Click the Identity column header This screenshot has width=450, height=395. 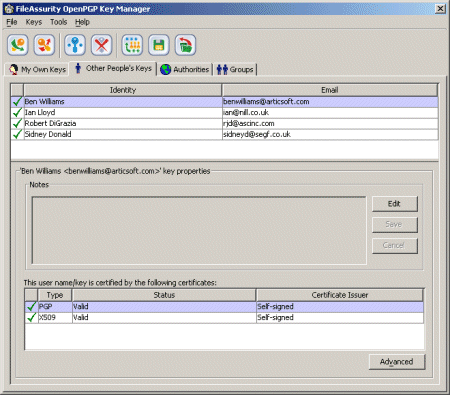(x=123, y=90)
